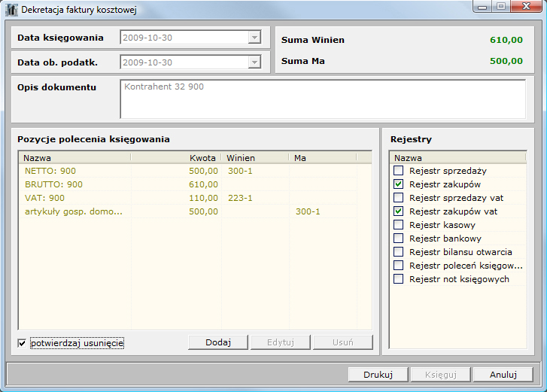Sort positions by Nazwa column header
This screenshot has height=392, width=547.
74,158
